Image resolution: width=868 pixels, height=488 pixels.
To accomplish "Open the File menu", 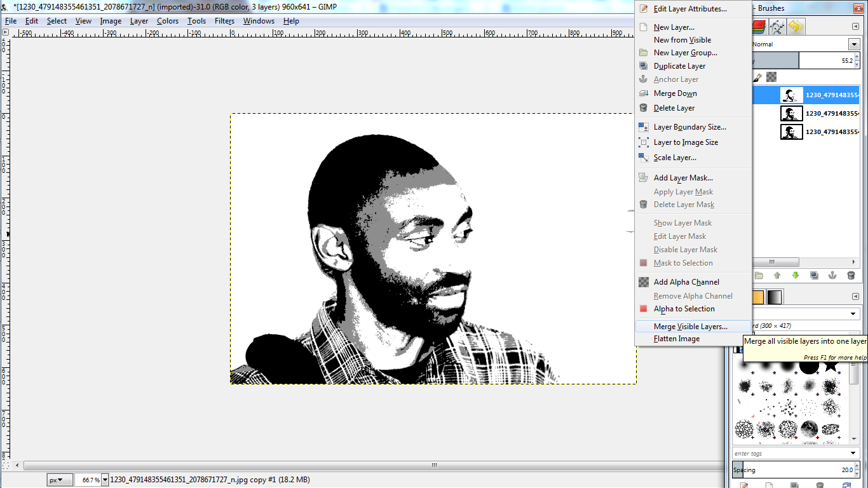I will [11, 21].
